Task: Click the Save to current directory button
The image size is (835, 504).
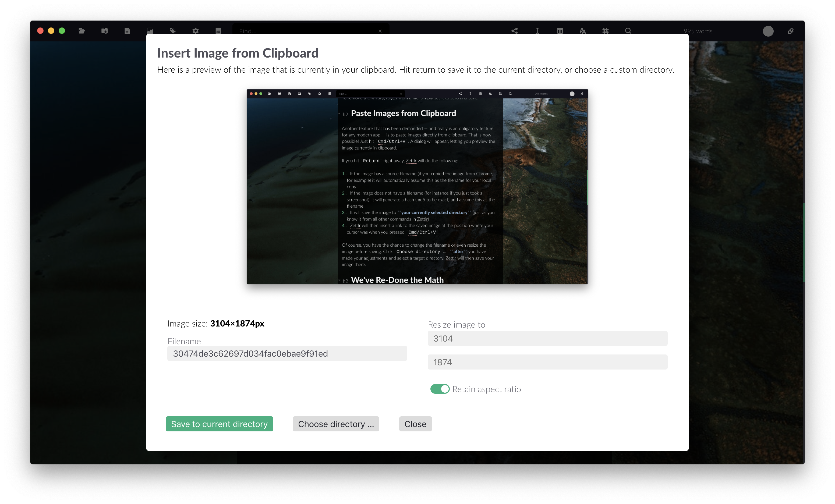Action: pyautogui.click(x=220, y=424)
